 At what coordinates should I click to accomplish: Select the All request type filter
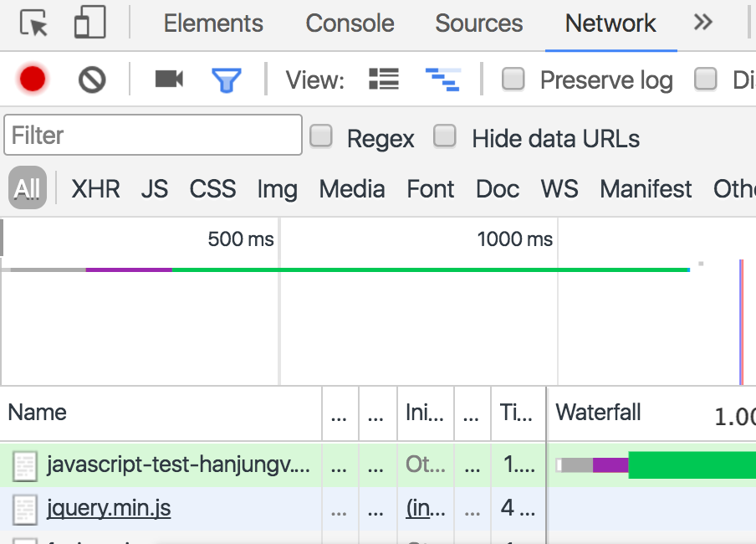point(28,187)
